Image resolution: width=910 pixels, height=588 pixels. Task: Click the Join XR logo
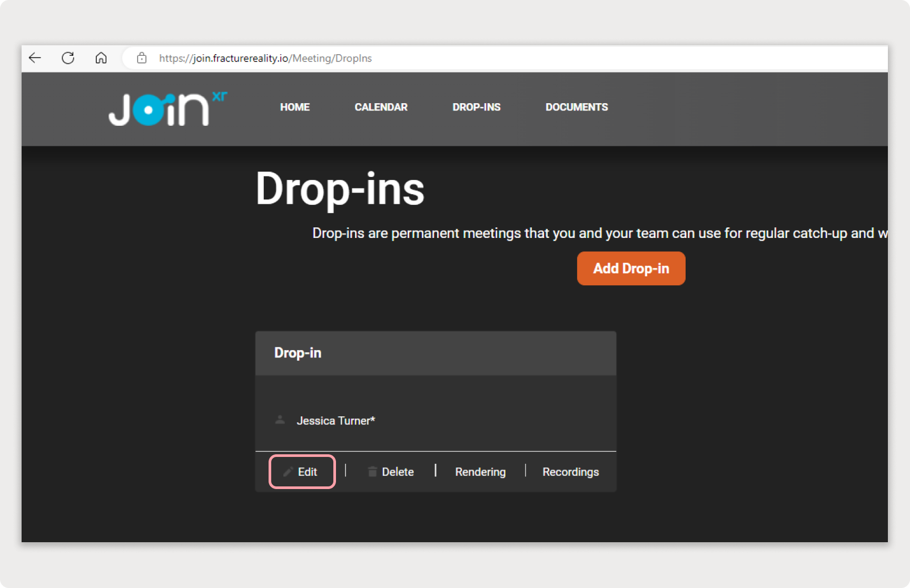pyautogui.click(x=167, y=108)
